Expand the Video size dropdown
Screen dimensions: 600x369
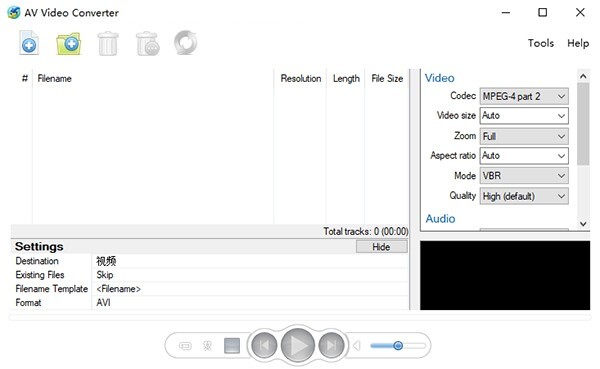pyautogui.click(x=524, y=116)
